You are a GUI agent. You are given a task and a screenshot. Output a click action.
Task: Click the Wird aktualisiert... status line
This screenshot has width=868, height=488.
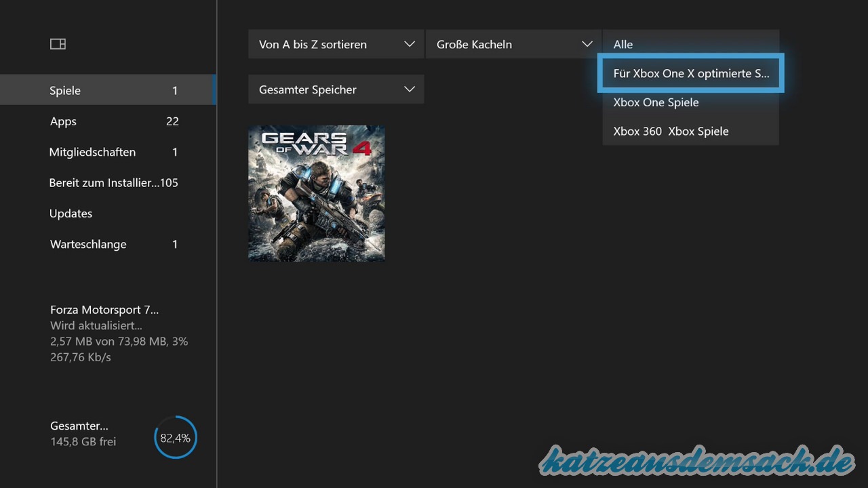96,325
